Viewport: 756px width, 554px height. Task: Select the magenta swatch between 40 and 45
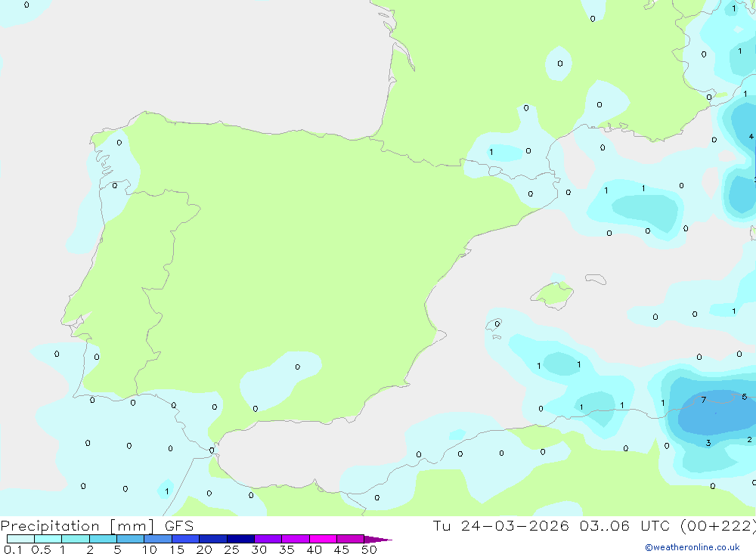323,539
